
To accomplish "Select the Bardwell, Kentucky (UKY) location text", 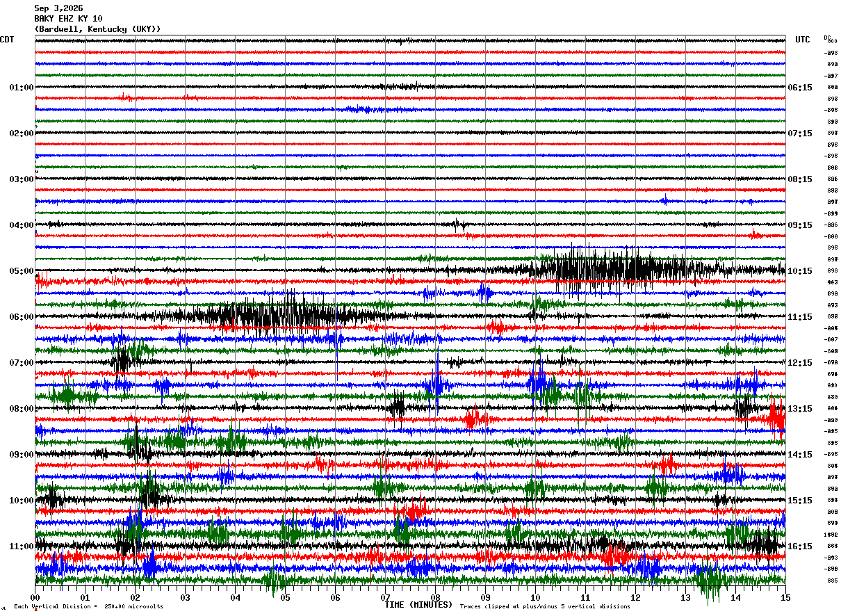I will 97,29.
